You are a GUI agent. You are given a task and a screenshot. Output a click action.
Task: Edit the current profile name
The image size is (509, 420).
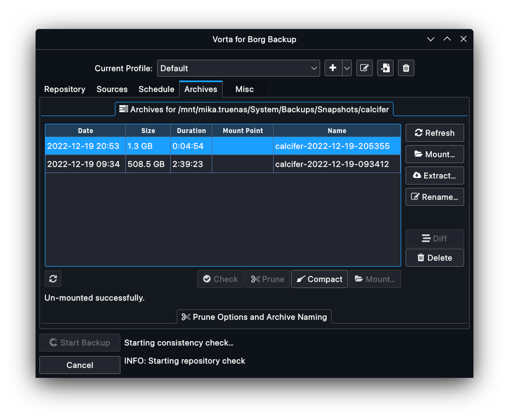coord(364,68)
